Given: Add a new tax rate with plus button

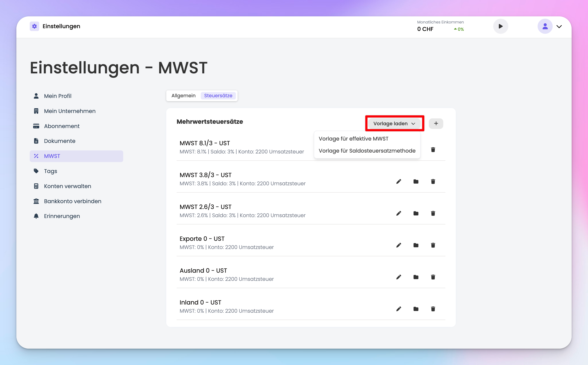Looking at the screenshot, I should [x=436, y=124].
